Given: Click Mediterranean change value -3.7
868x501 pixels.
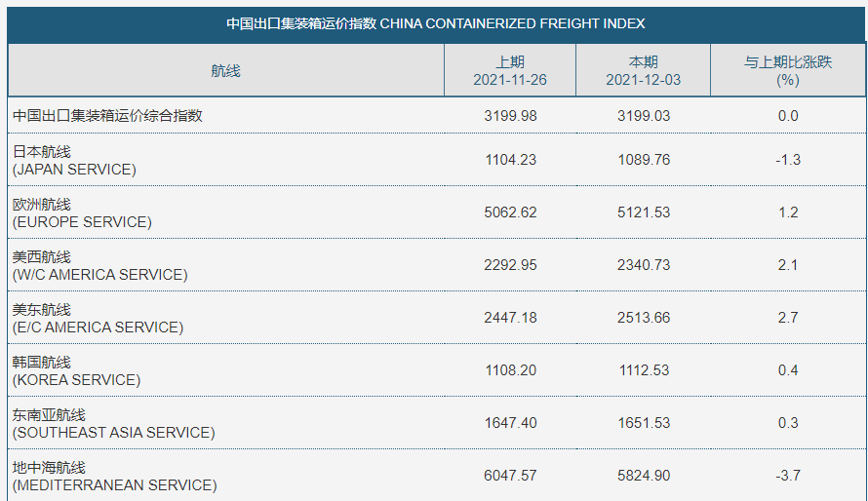Looking at the screenshot, I should tap(788, 476).
